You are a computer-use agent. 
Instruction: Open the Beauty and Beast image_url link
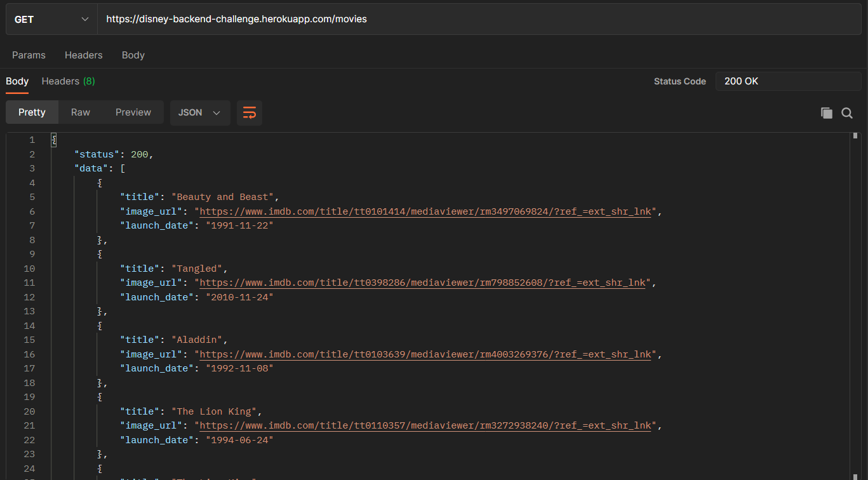pyautogui.click(x=425, y=211)
